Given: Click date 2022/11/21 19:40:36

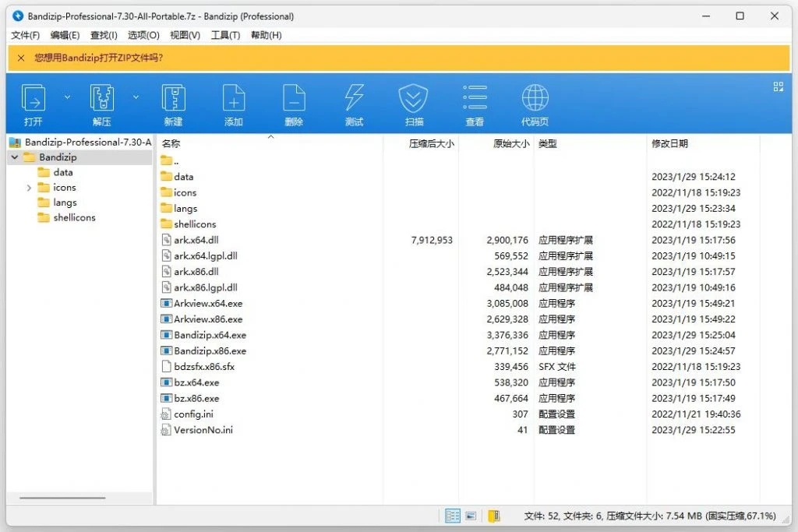Looking at the screenshot, I should pos(696,414).
